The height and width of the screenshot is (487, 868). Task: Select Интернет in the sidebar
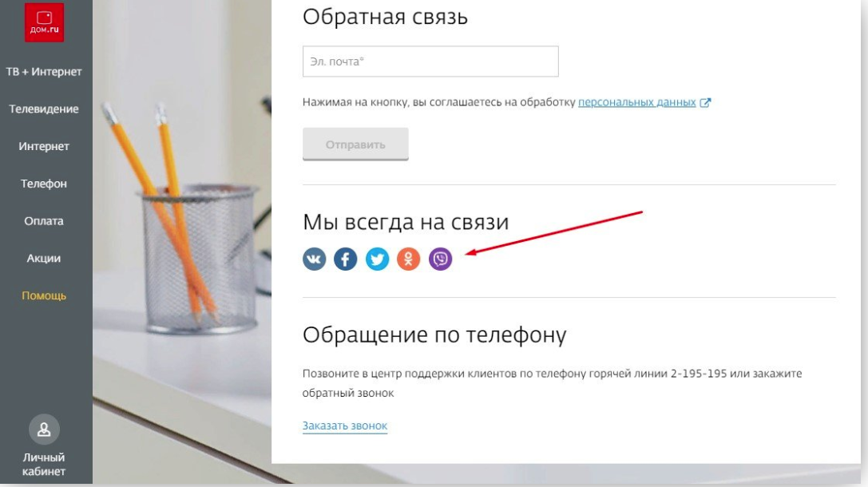44,146
